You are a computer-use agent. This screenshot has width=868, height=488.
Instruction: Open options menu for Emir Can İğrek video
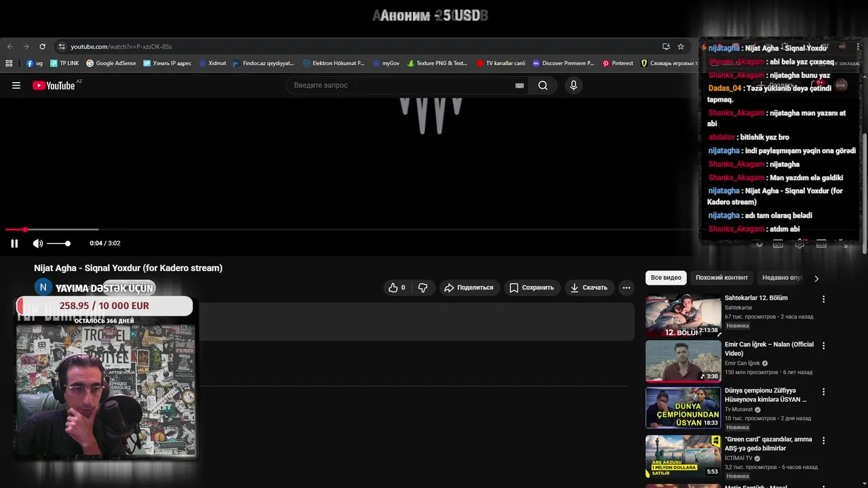[824, 345]
